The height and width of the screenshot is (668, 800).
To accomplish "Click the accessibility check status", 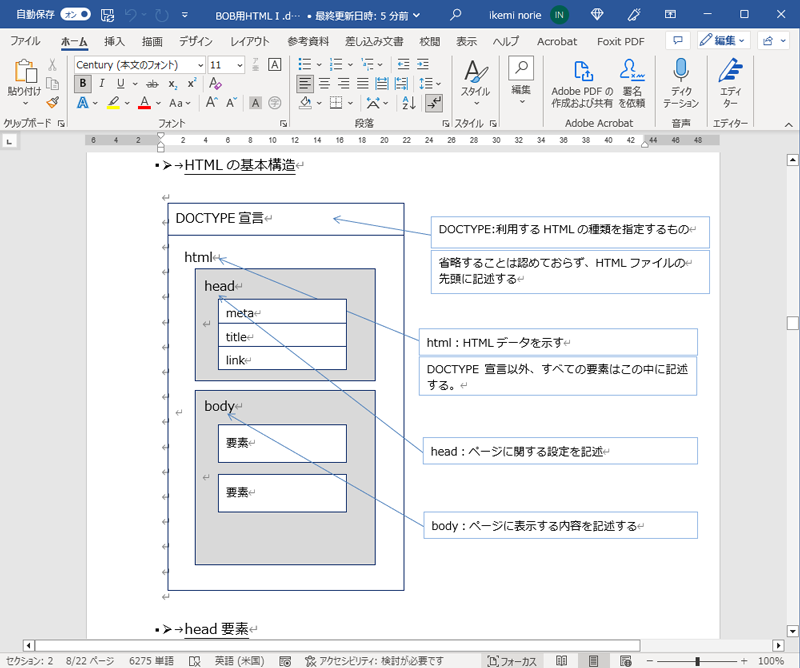I will coord(374,661).
